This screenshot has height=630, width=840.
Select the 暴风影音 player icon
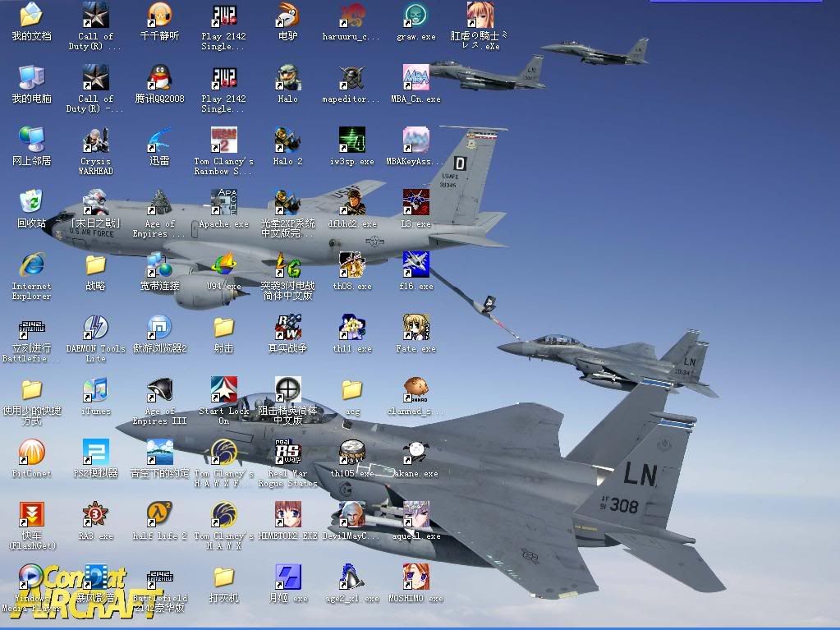point(96,577)
